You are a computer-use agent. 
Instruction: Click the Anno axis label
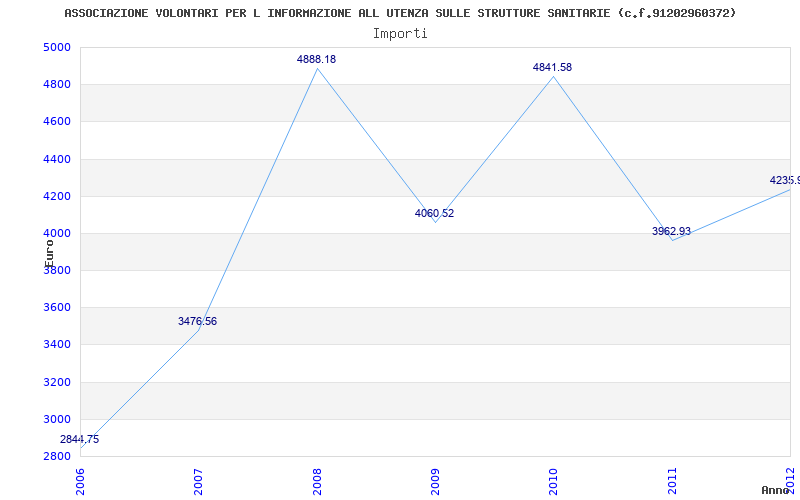pyautogui.click(x=774, y=490)
